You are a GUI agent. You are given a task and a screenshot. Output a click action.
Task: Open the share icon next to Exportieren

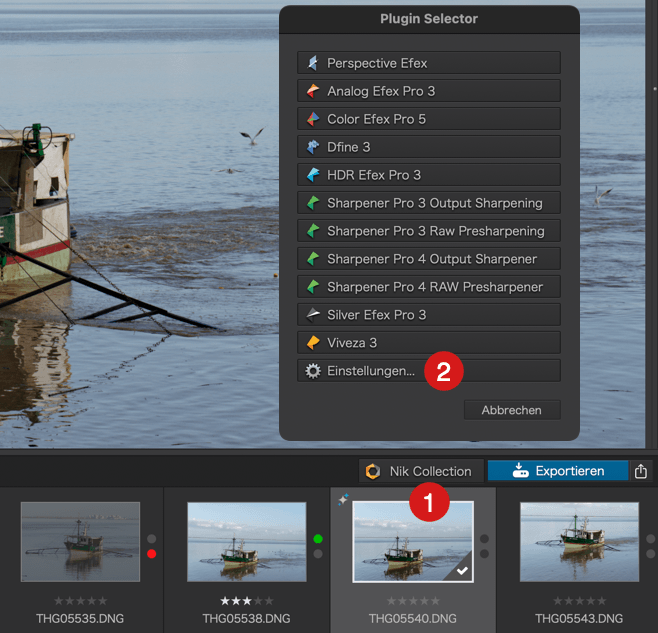click(x=641, y=471)
